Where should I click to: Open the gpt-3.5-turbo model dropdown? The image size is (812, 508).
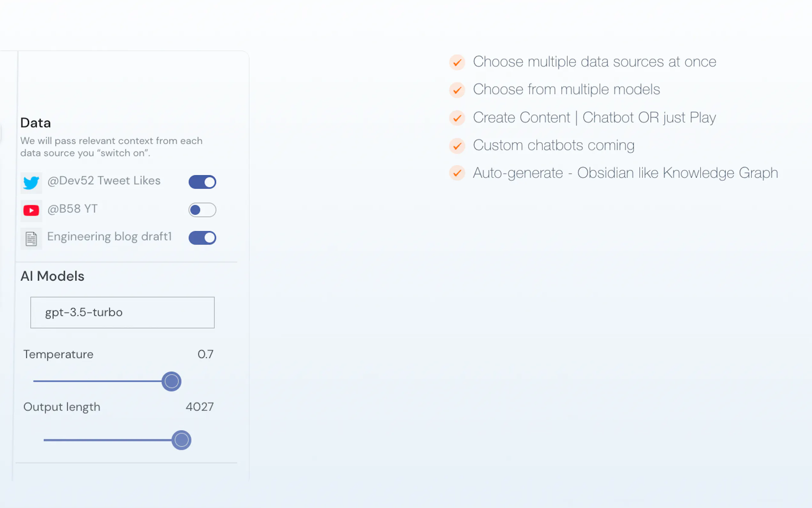(x=122, y=313)
